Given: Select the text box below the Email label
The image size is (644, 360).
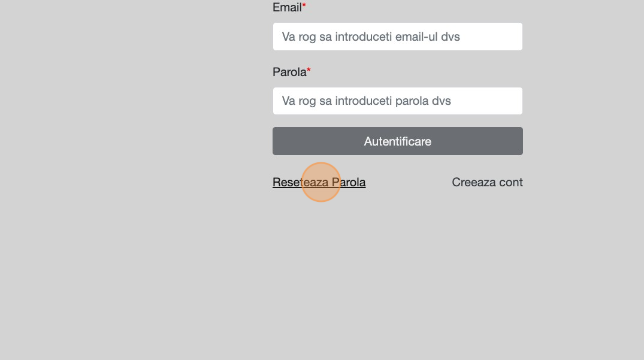Looking at the screenshot, I should (x=397, y=37).
